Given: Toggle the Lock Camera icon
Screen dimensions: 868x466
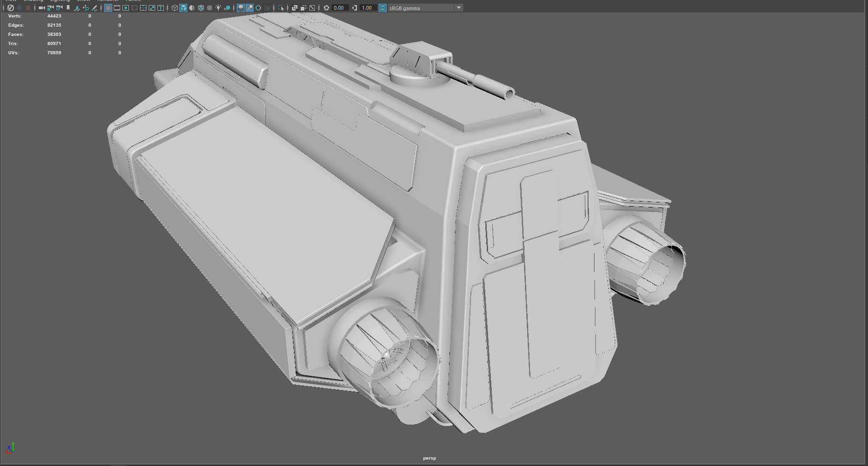Looking at the screenshot, I should (50, 8).
